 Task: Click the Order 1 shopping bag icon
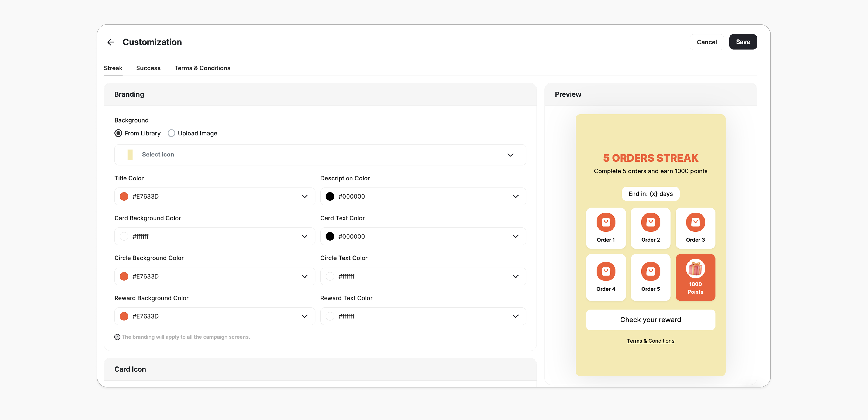(606, 222)
